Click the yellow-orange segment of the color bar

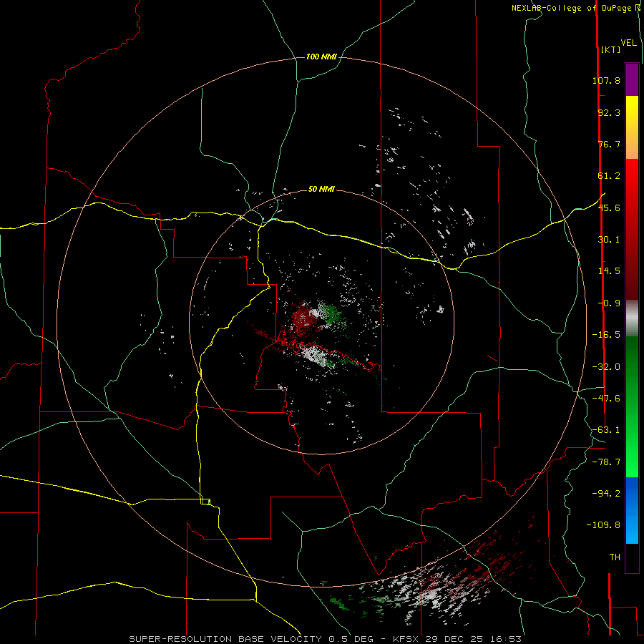click(632, 127)
